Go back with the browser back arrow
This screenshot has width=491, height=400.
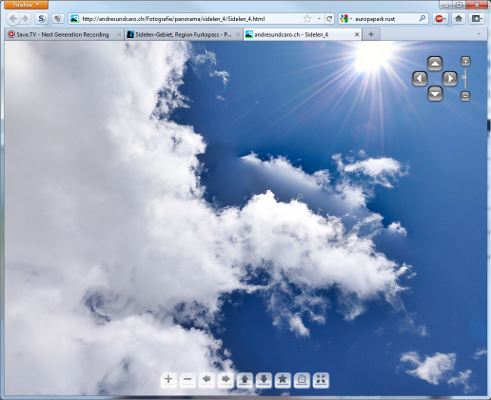(13, 19)
